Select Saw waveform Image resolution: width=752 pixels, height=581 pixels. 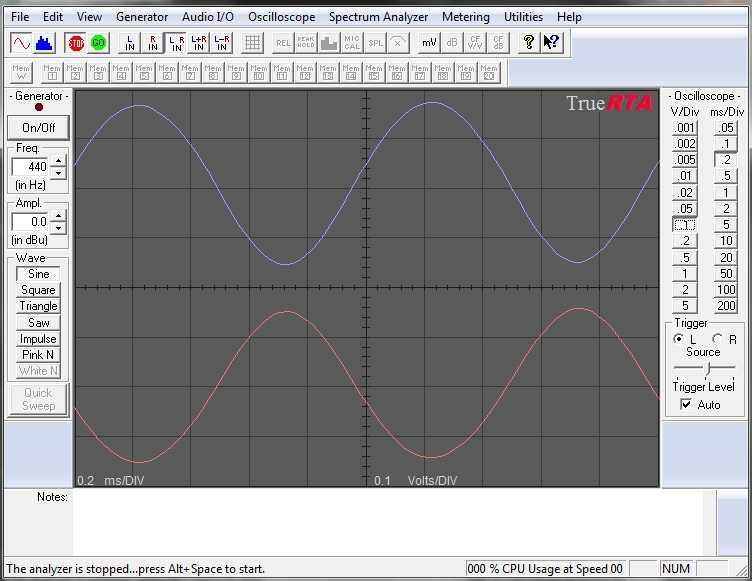(38, 322)
